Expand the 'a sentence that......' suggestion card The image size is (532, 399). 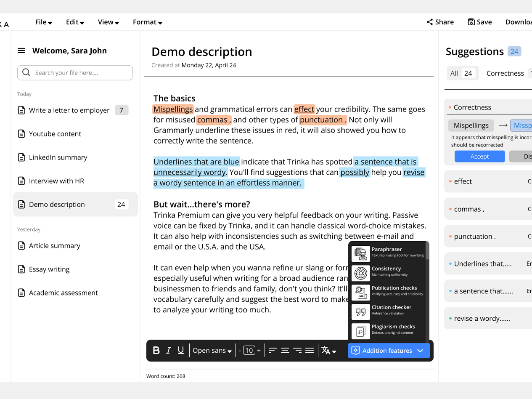[488, 291]
